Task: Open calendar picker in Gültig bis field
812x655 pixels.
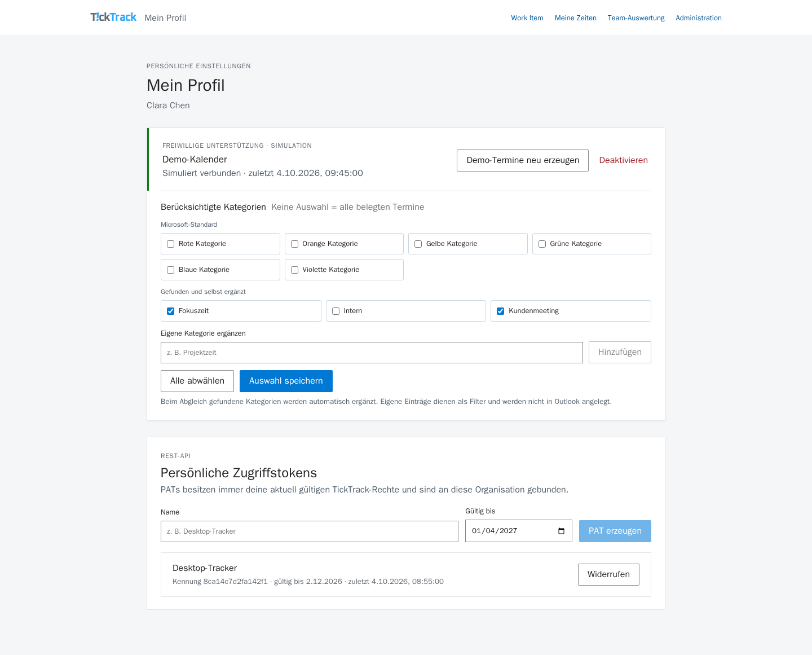Action: pyautogui.click(x=561, y=531)
